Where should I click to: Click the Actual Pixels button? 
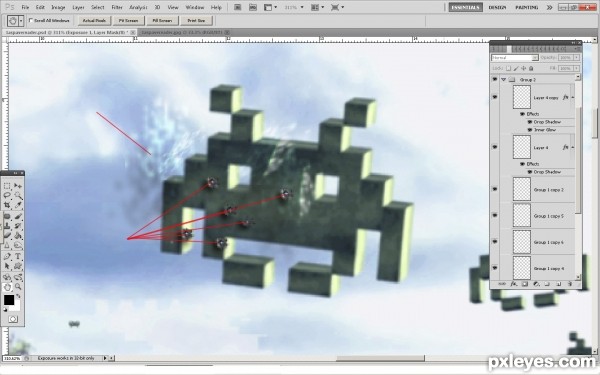(94, 21)
